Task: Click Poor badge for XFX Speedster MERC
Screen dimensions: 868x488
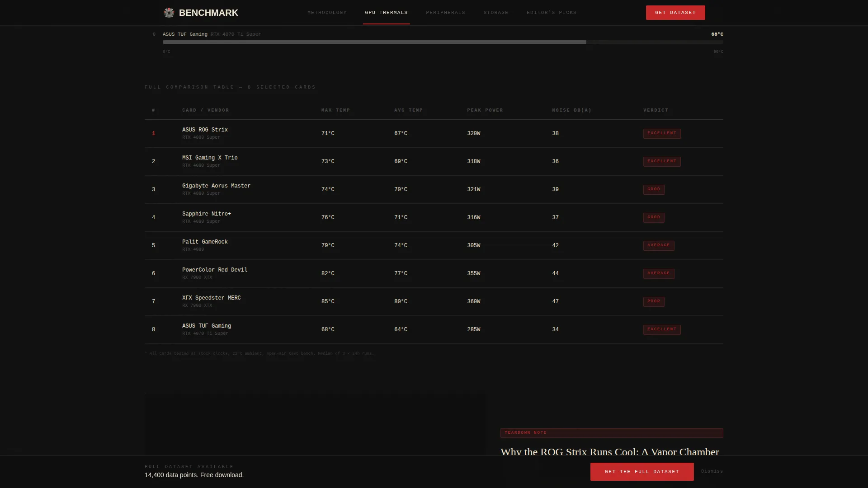Action: point(654,301)
